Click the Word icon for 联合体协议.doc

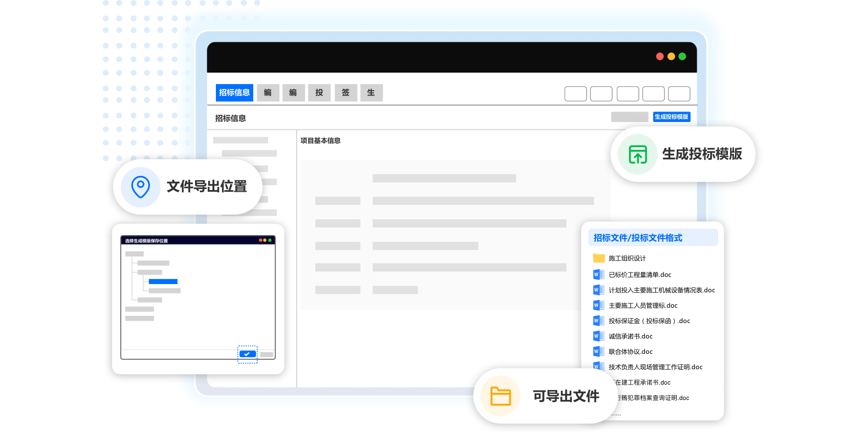pyautogui.click(x=598, y=352)
